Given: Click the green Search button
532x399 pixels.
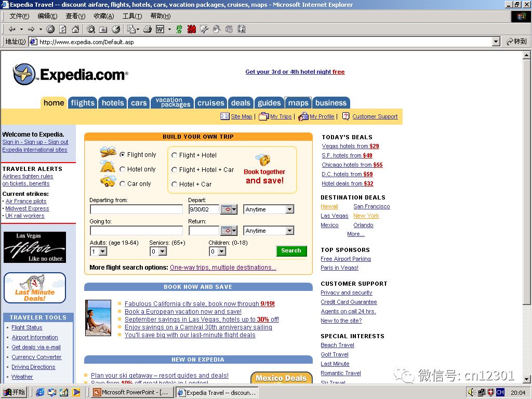Looking at the screenshot, I should [x=291, y=251].
